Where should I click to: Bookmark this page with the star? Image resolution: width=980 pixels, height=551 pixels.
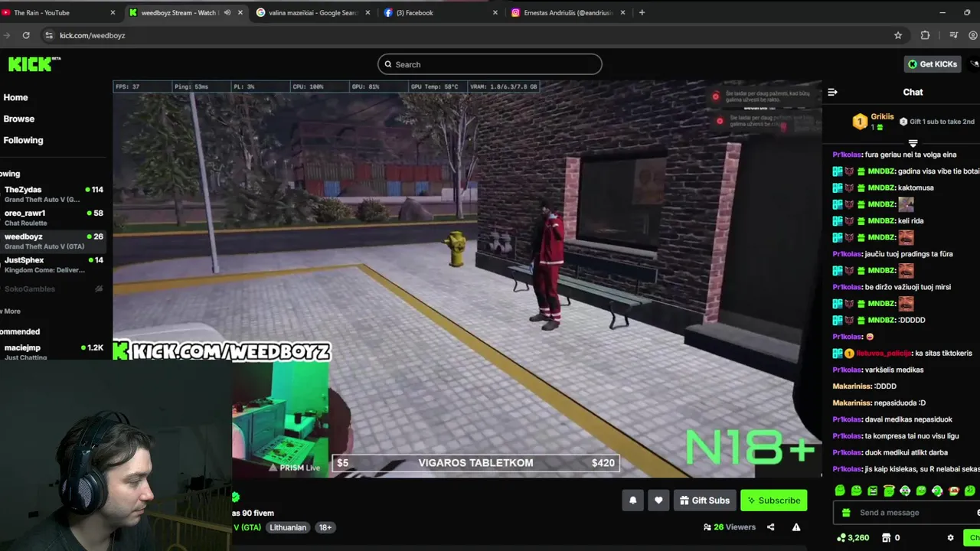coord(898,35)
